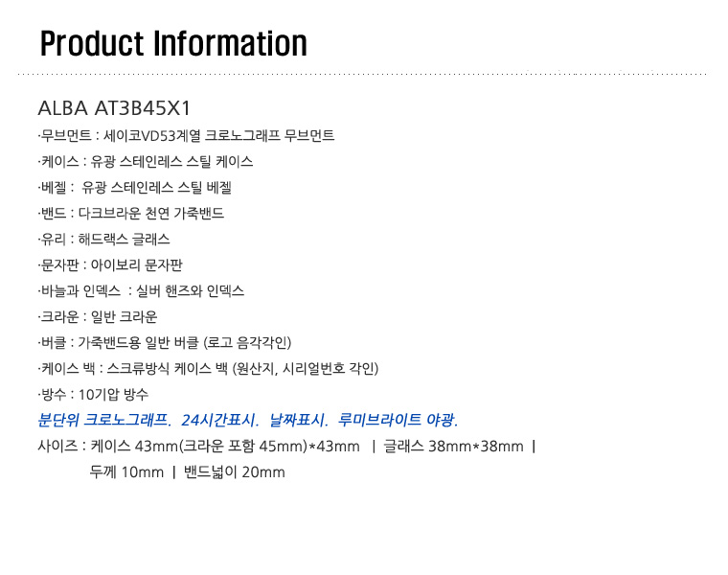Click the 케이스 stainless steel case line

[146, 161]
